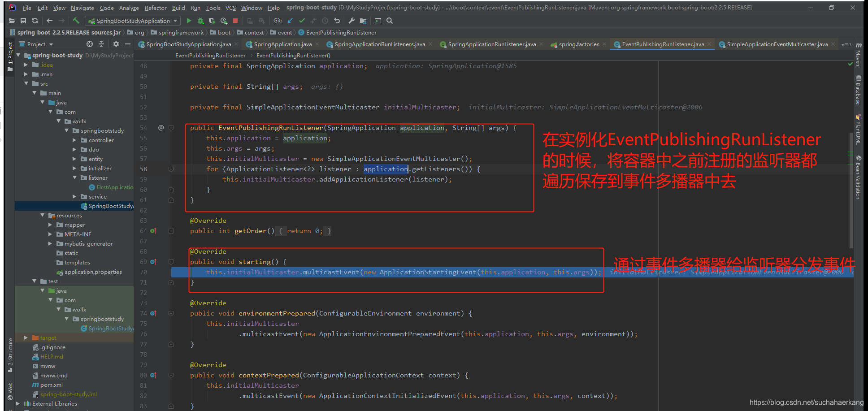
Task: Collapse the listener package
Action: click(x=75, y=177)
